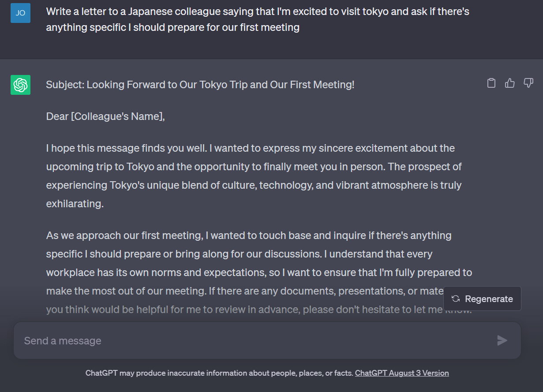
Task: Copy the response using the clipboard icon
Action: [491, 83]
